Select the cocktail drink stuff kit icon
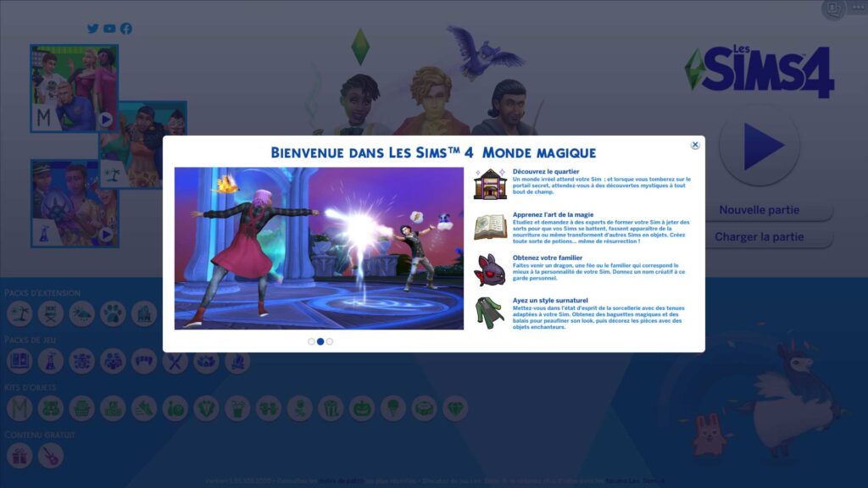Screen dimensions: 868x488 click(x=237, y=408)
